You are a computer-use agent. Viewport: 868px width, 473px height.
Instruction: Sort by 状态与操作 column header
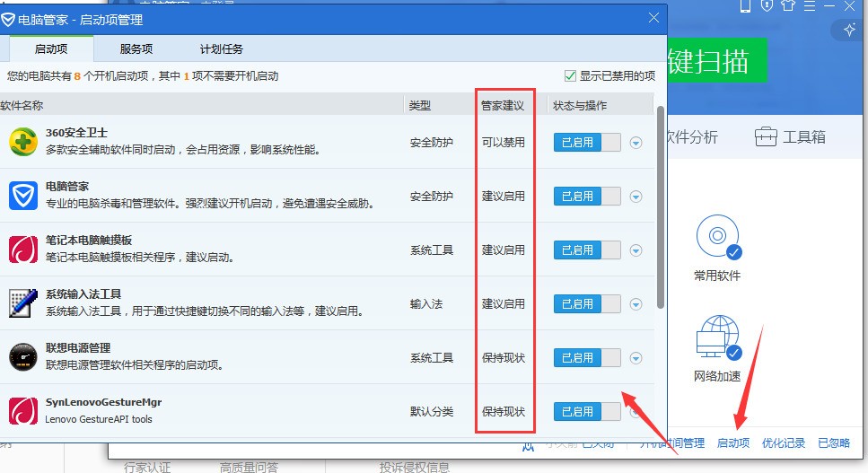pyautogui.click(x=580, y=105)
